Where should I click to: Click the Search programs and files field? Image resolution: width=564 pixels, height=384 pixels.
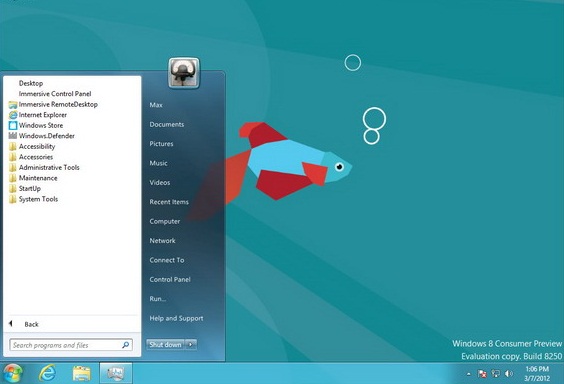click(71, 345)
